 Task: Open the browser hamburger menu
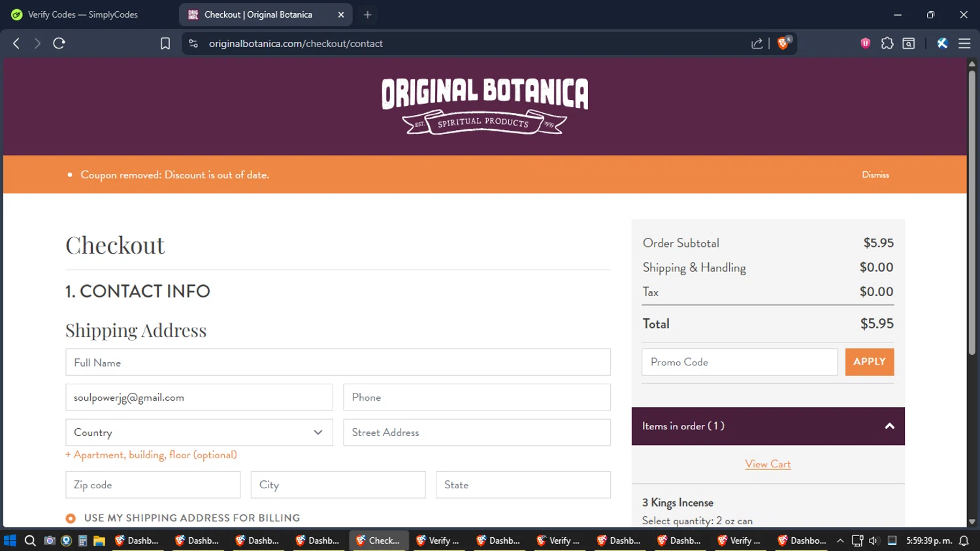964,43
